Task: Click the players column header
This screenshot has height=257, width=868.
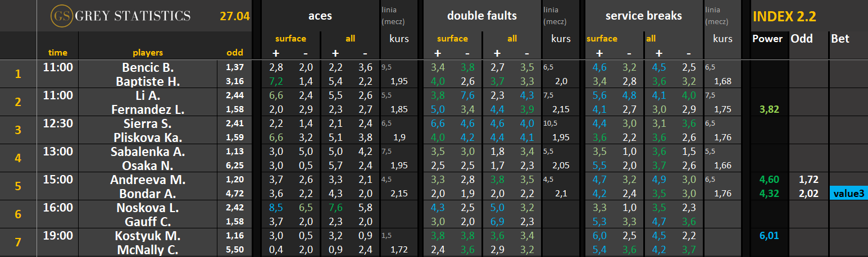Action: tap(148, 53)
